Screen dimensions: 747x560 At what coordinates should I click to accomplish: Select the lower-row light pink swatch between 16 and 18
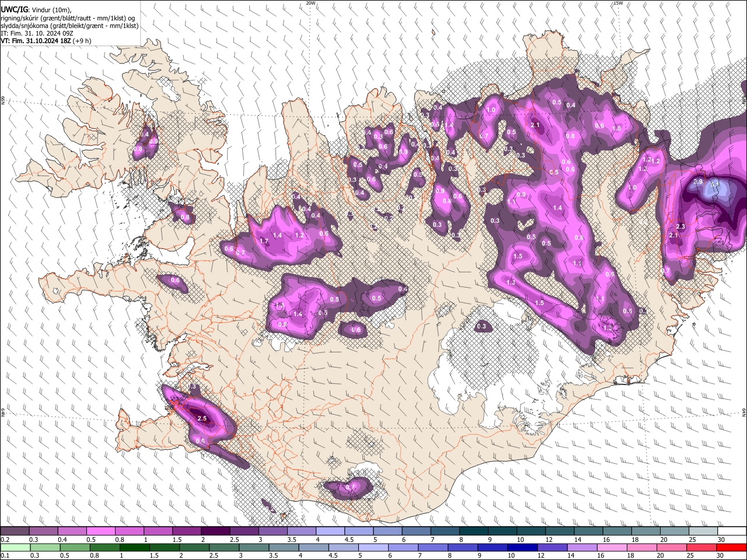[612, 547]
